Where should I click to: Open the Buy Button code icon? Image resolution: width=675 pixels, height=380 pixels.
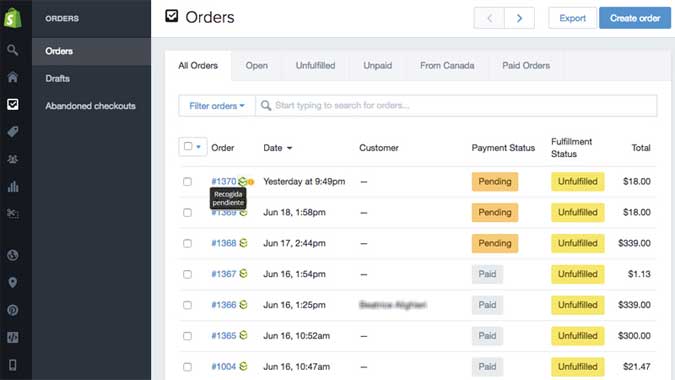coord(12,337)
